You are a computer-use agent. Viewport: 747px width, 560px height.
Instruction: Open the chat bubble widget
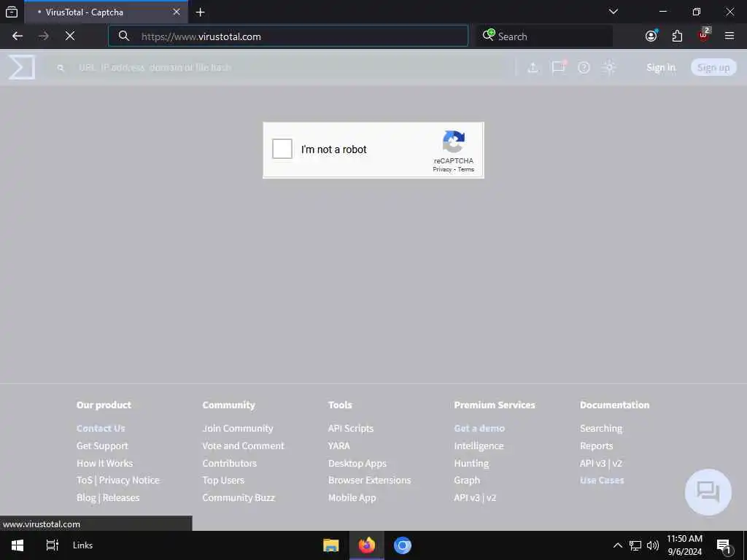click(708, 492)
